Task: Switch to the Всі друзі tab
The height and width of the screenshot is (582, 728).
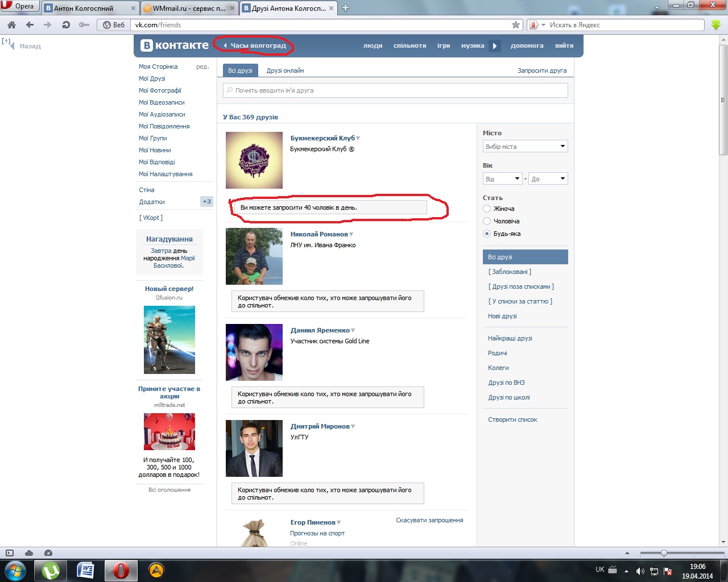Action: coord(240,70)
